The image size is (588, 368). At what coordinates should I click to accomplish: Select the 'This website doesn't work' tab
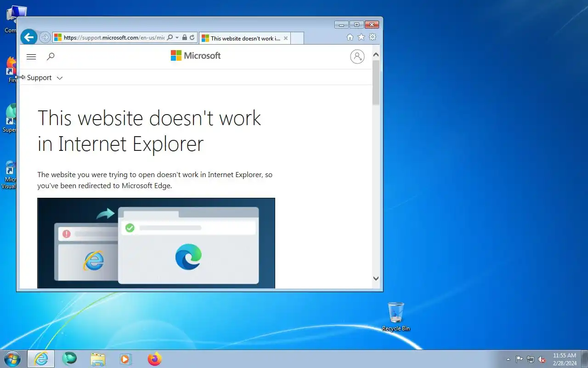245,38
